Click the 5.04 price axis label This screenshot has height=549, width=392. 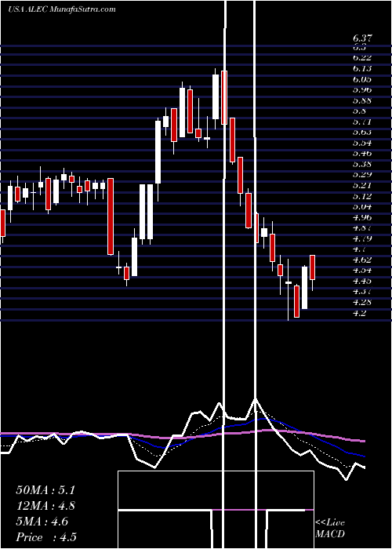click(x=362, y=206)
